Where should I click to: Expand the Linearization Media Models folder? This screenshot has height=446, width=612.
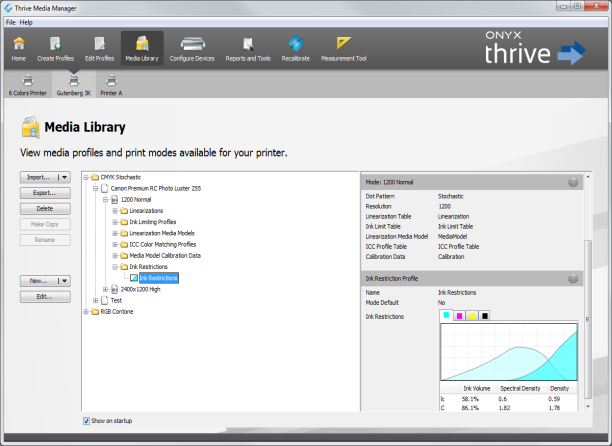115,233
